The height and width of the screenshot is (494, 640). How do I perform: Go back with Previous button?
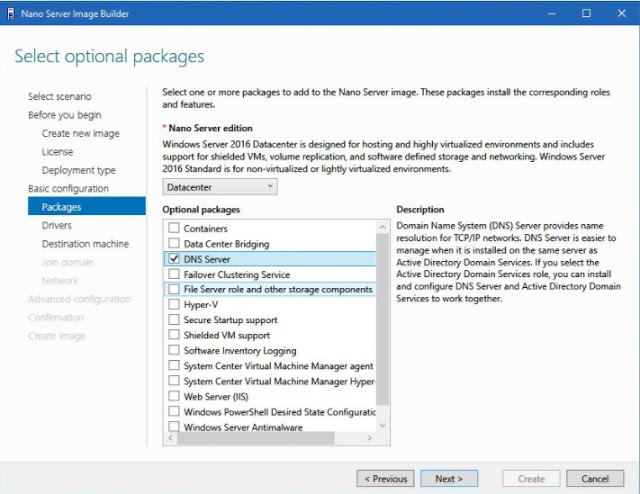[x=384, y=479]
